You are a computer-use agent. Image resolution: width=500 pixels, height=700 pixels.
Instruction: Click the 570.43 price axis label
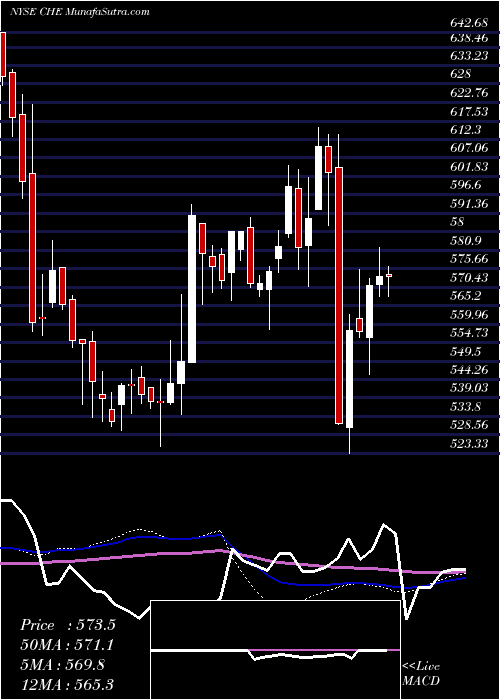point(468,278)
